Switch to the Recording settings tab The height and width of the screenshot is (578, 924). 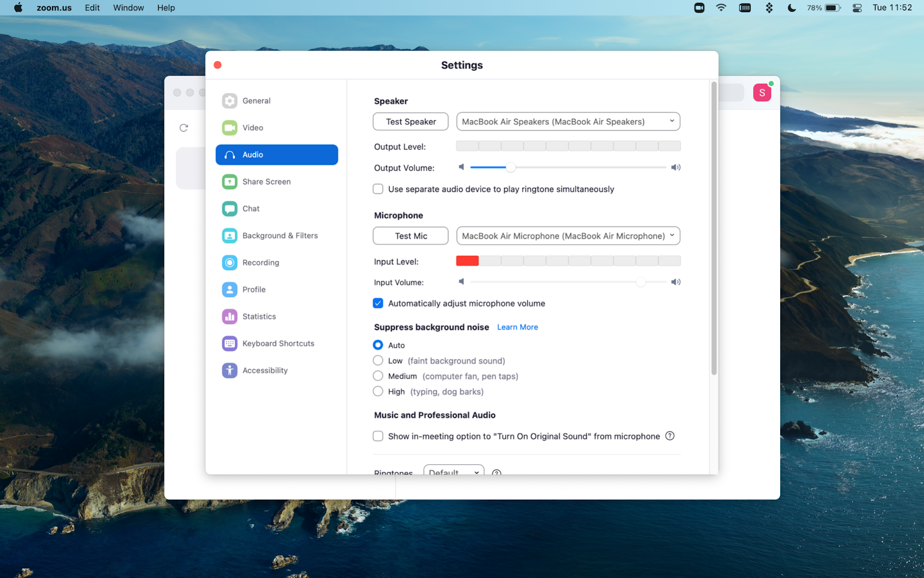(277, 262)
